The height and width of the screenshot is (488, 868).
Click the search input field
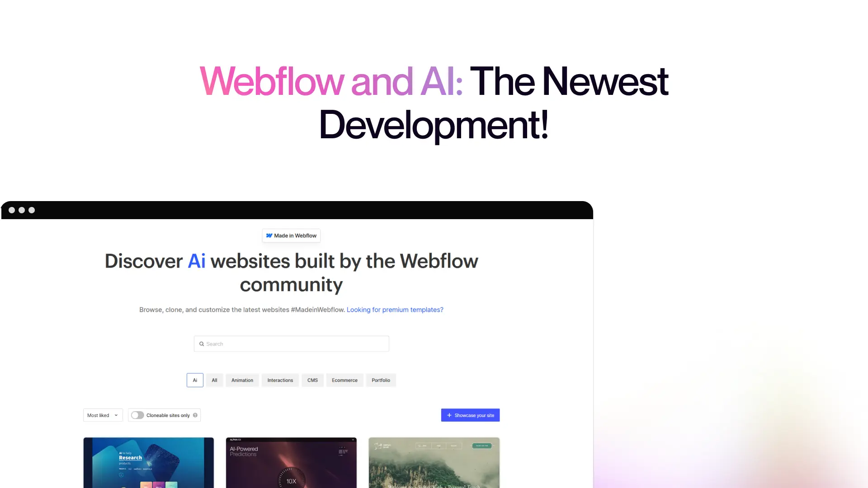(292, 344)
